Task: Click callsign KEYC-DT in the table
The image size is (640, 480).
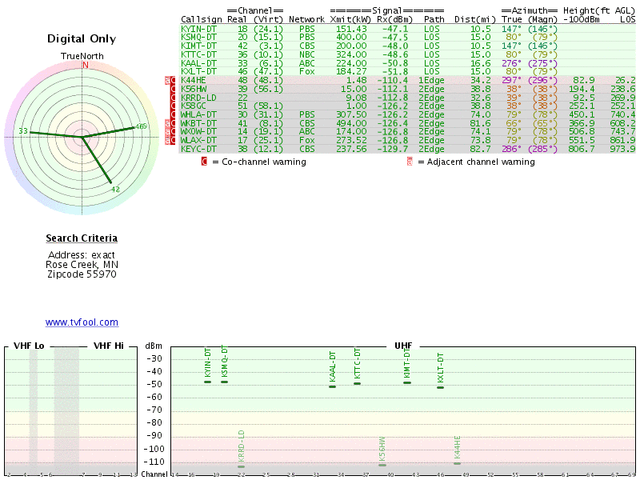Action: pyautogui.click(x=199, y=149)
